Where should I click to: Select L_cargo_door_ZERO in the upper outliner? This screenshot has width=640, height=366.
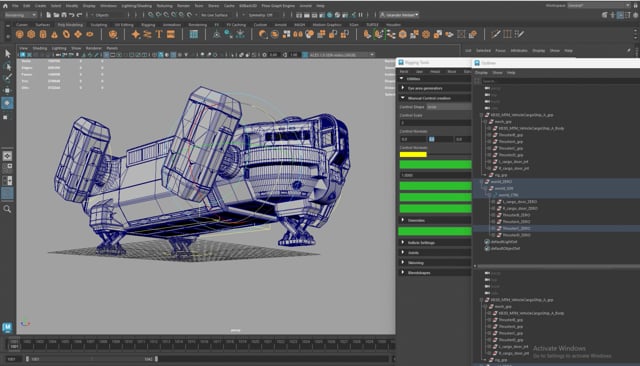(519, 202)
